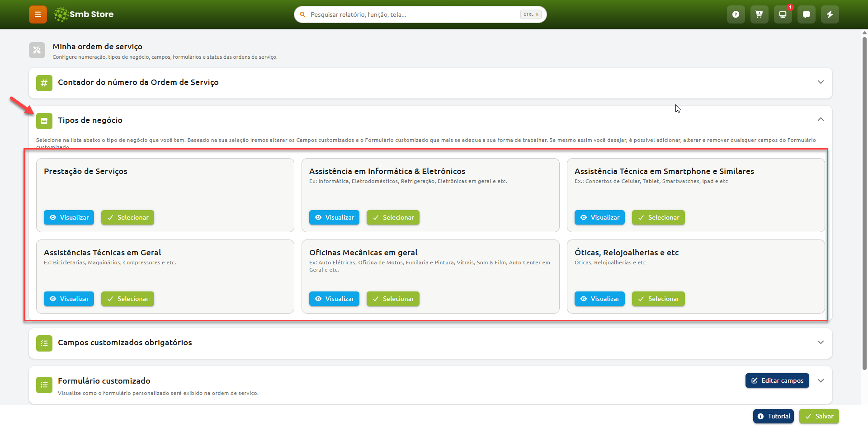This screenshot has height=427, width=868.
Task: Click the Smb Store logo
Action: [84, 14]
